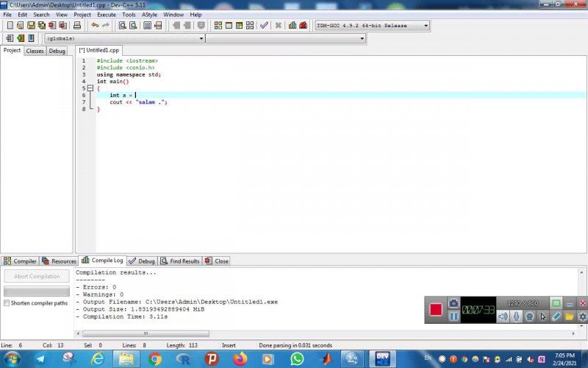588x368 pixels.
Task: Click code line 7 with cout statement
Action: pyautogui.click(x=138, y=102)
